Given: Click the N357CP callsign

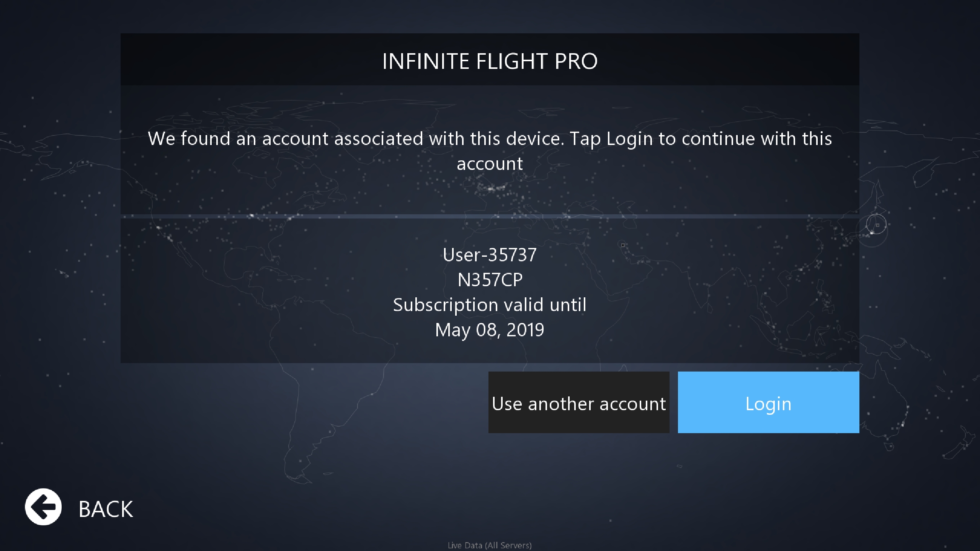Looking at the screenshot, I should point(490,280).
